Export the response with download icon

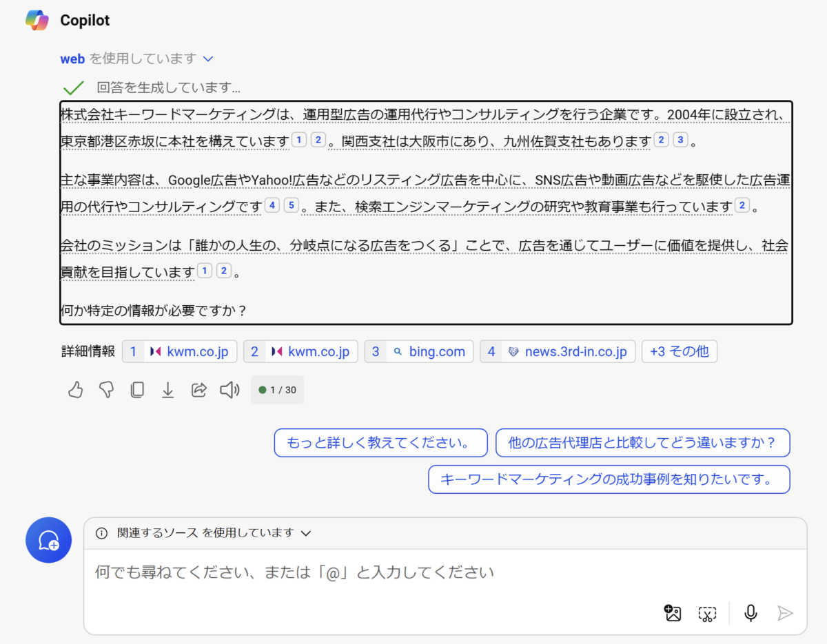pos(167,391)
